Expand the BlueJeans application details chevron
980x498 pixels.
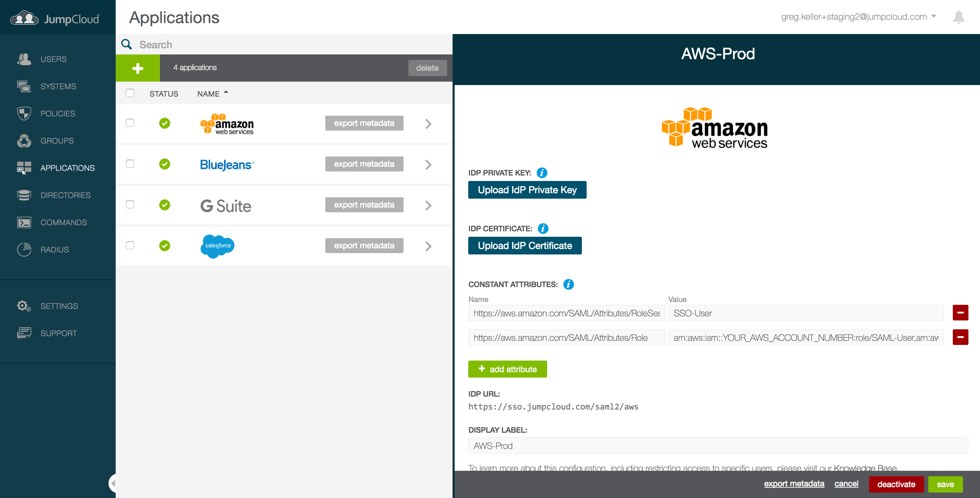coord(428,164)
